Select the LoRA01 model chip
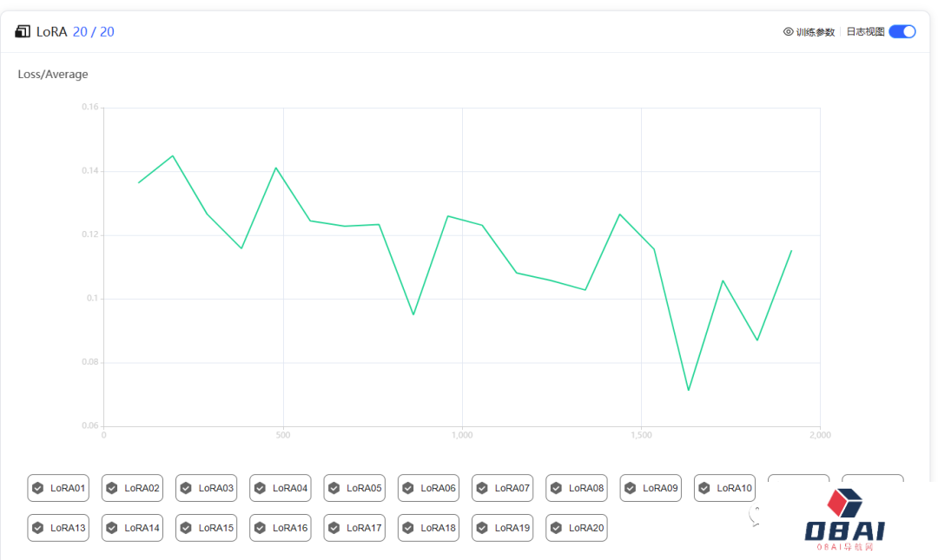Image resolution: width=938 pixels, height=560 pixels. [58, 488]
